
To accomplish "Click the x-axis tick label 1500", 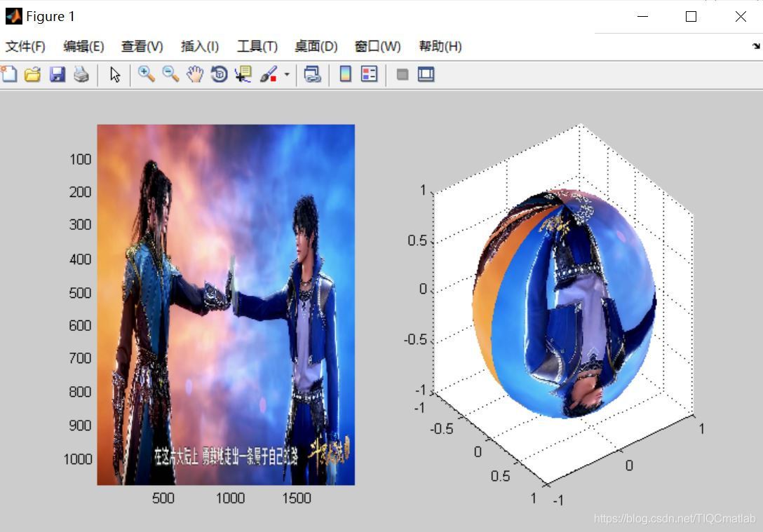I will (x=297, y=498).
